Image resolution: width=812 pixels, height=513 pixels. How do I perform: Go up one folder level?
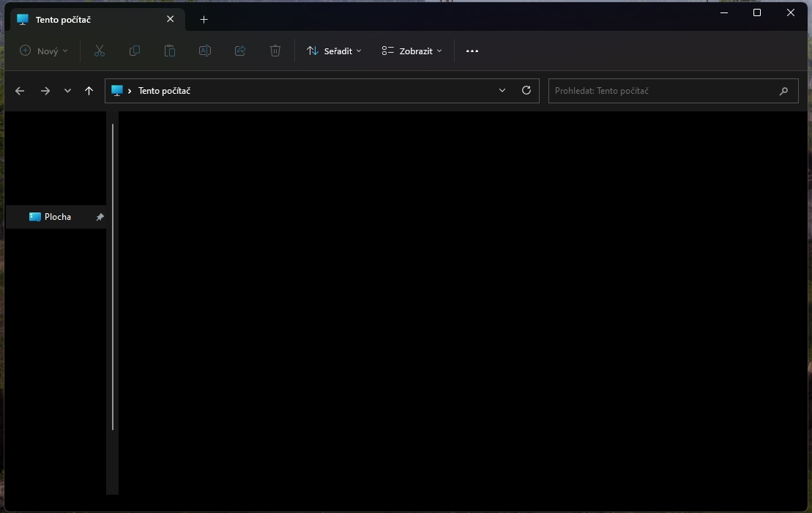click(x=89, y=91)
